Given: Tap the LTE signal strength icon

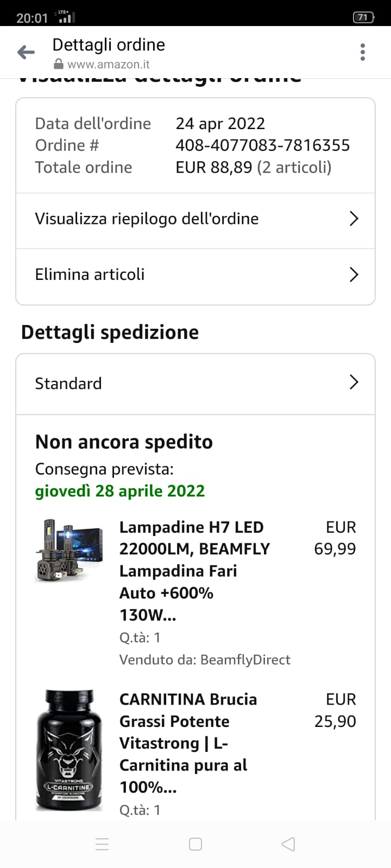Looking at the screenshot, I should click(x=65, y=17).
